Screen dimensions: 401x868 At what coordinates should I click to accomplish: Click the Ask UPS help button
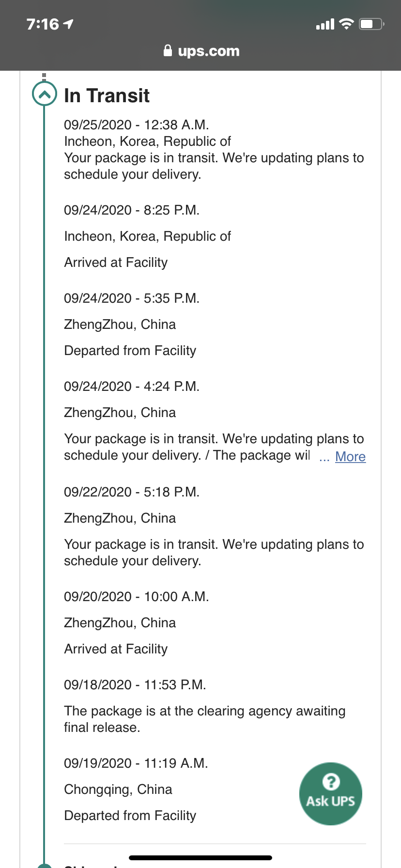tap(331, 794)
